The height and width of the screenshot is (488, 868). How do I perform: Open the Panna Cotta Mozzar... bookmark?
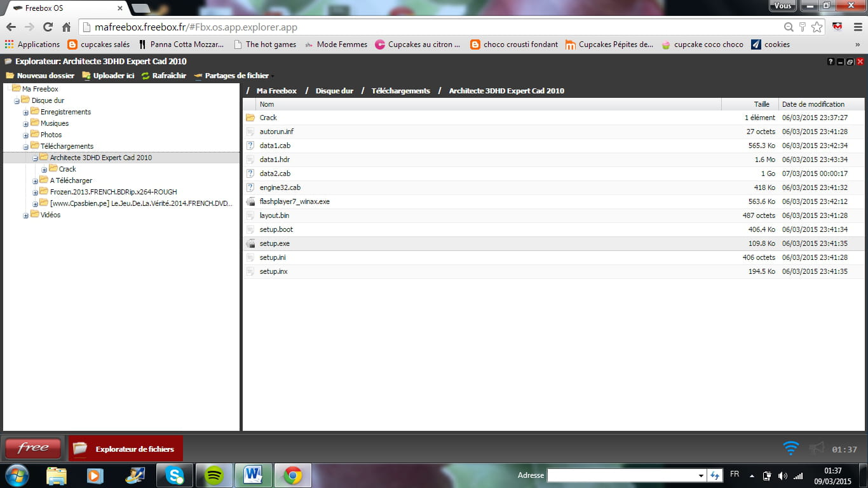pos(181,44)
